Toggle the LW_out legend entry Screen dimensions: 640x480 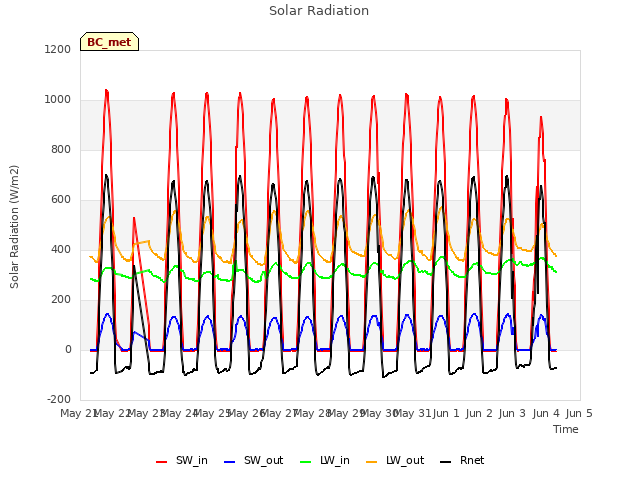395,461
